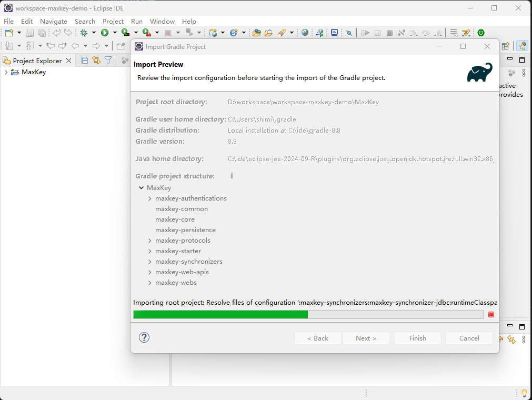Click the green Spring Boot dashboard icon

coord(481,33)
